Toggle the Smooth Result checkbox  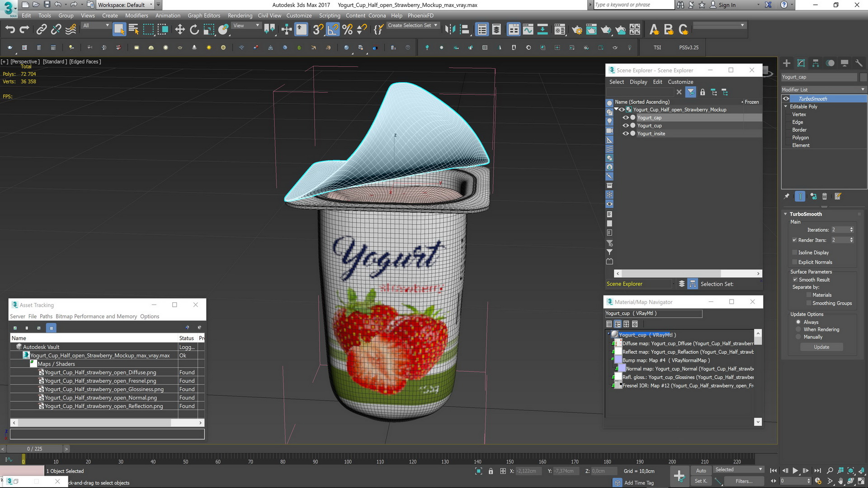point(795,280)
